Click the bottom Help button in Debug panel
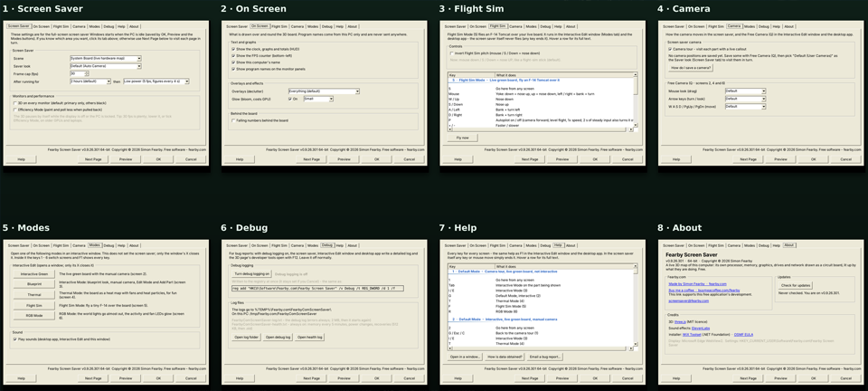This screenshot has height=391, width=868. point(240,377)
